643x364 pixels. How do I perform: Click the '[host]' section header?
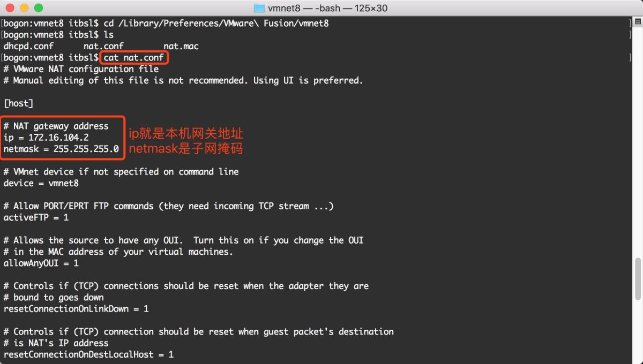pos(18,103)
